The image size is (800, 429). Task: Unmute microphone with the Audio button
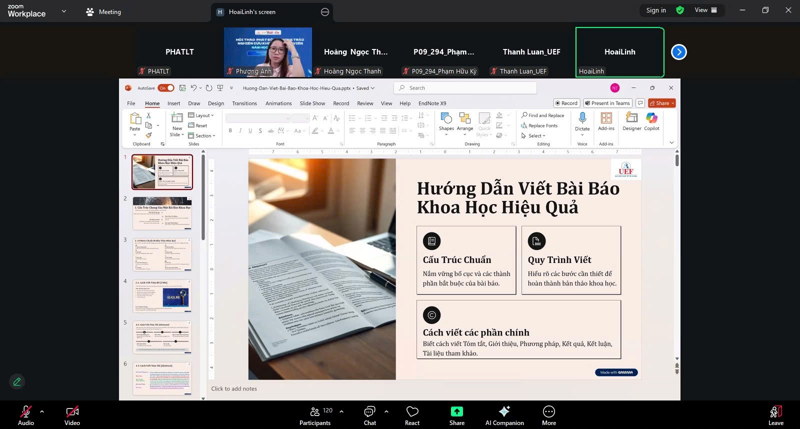point(24,411)
